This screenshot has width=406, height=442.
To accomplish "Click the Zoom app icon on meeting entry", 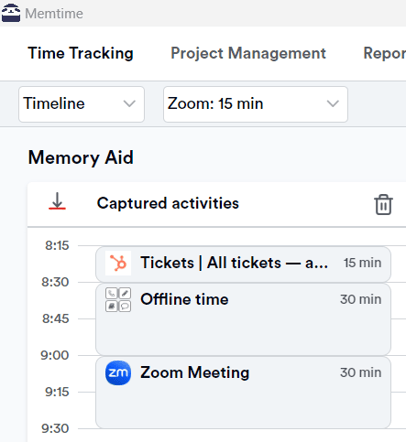I will pyautogui.click(x=118, y=373).
